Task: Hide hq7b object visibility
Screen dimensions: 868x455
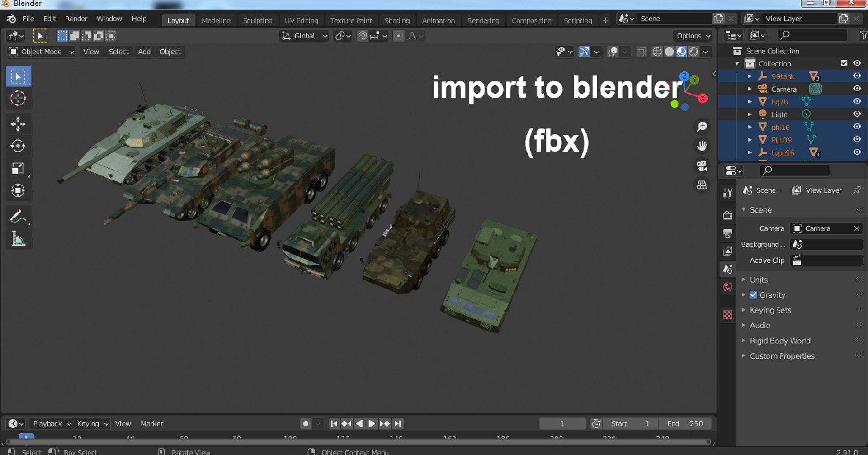Action: tap(857, 101)
